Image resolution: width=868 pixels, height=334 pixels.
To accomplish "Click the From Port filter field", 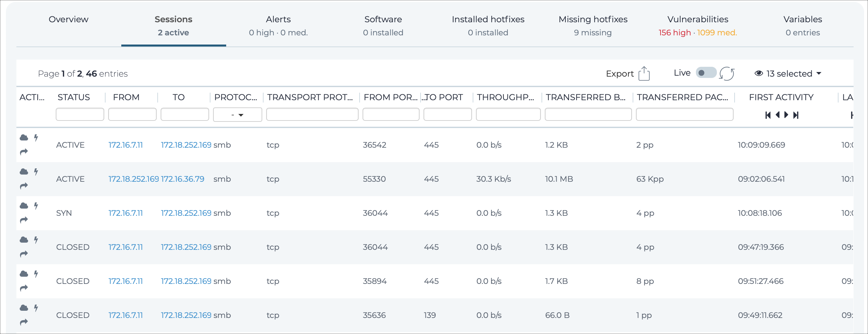I will pyautogui.click(x=391, y=114).
